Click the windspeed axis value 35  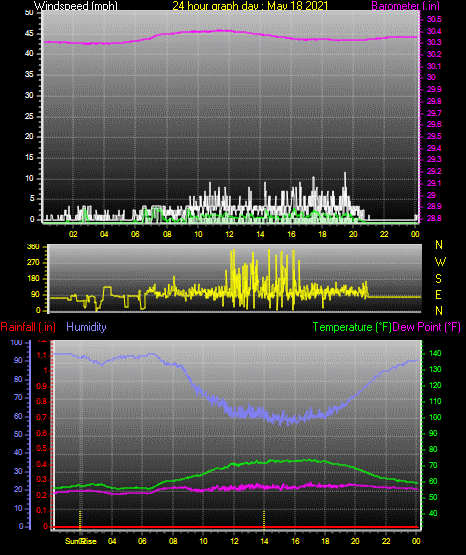(29, 75)
